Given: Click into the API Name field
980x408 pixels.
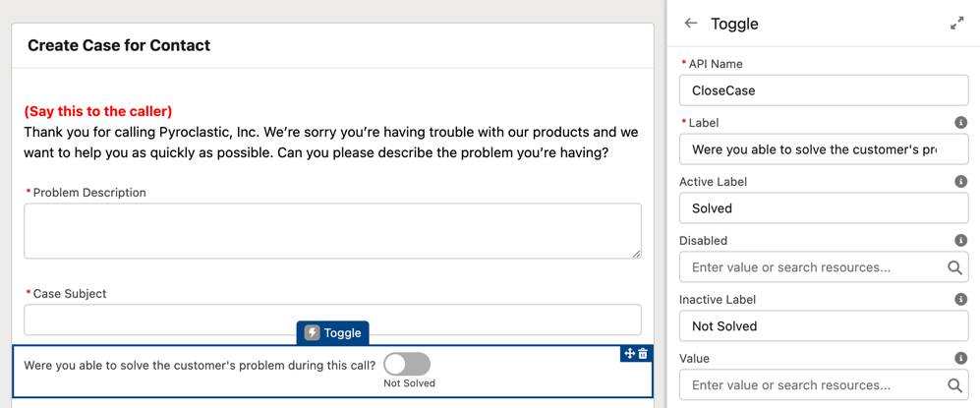Looking at the screenshot, I should click(x=824, y=90).
